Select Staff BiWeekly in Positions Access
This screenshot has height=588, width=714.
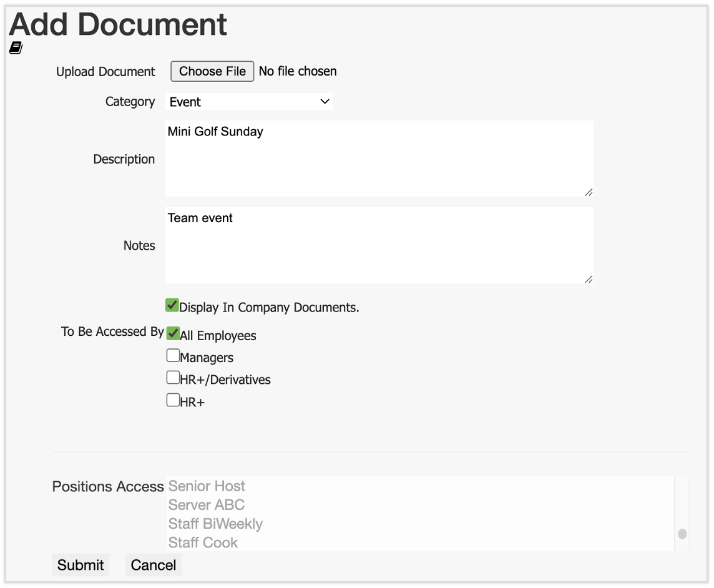coord(215,524)
